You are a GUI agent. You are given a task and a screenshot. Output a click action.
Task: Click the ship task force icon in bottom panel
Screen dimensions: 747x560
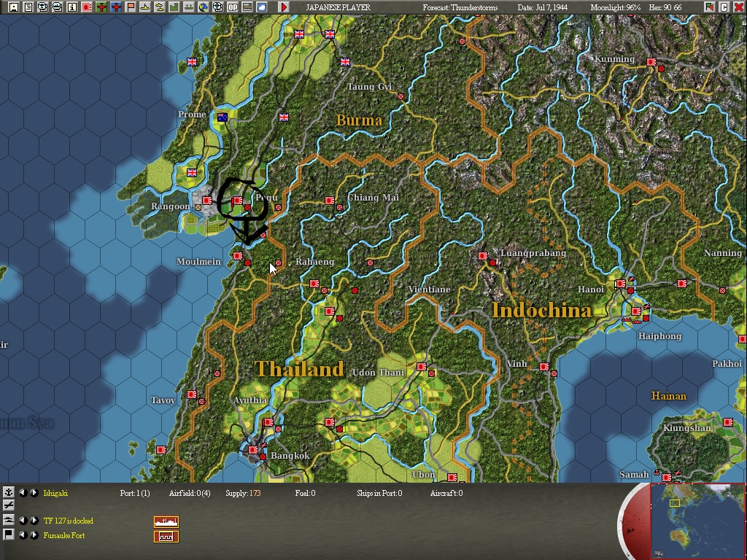click(x=8, y=520)
